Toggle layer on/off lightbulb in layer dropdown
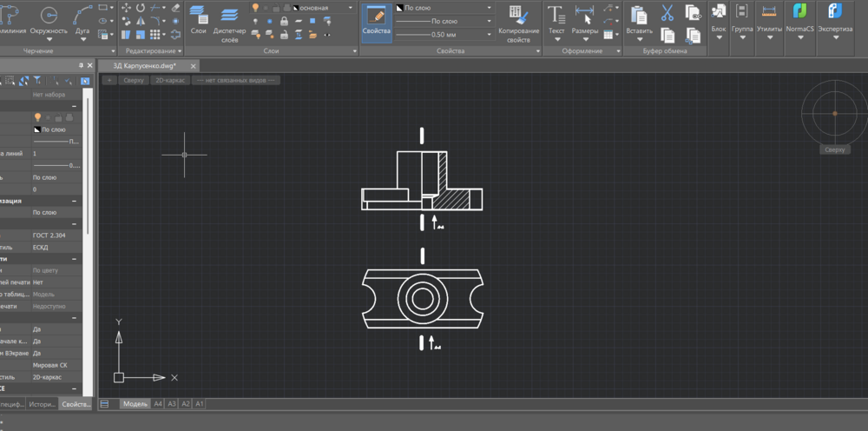This screenshot has height=431, width=868. point(256,7)
